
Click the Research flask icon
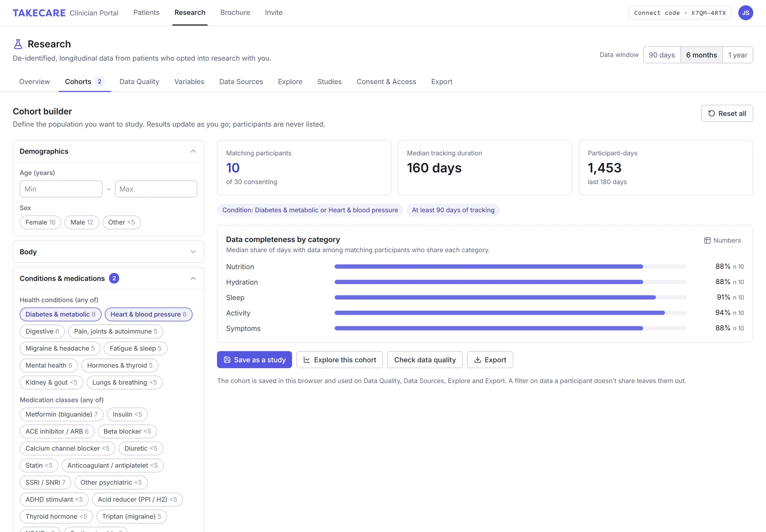click(x=18, y=44)
